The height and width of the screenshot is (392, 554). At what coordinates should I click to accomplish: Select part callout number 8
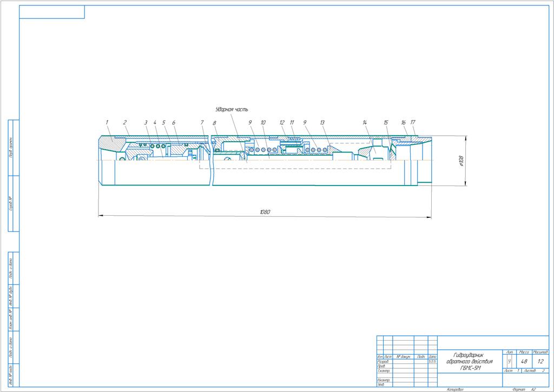(214, 123)
